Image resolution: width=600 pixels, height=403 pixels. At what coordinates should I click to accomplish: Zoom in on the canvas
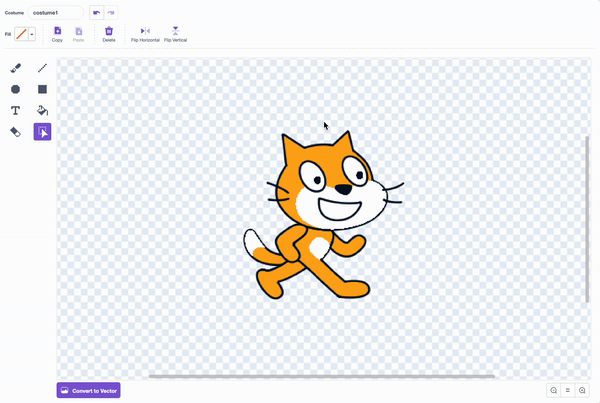(582, 390)
